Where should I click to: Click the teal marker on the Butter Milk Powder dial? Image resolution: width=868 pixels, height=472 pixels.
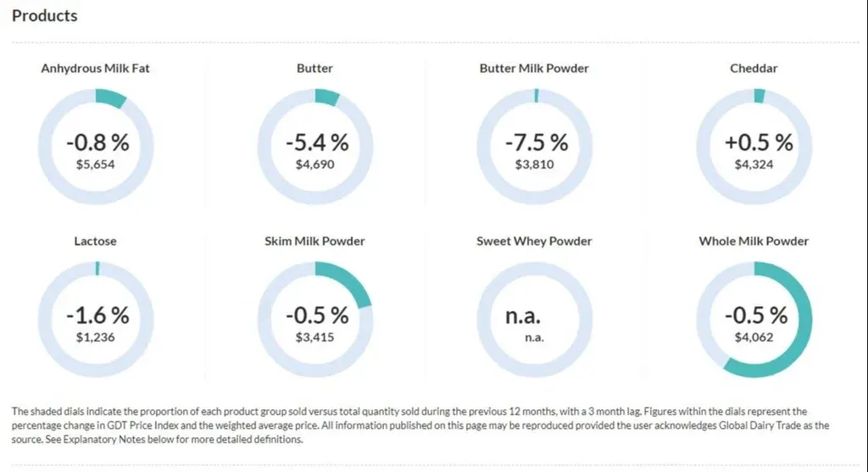tap(537, 95)
